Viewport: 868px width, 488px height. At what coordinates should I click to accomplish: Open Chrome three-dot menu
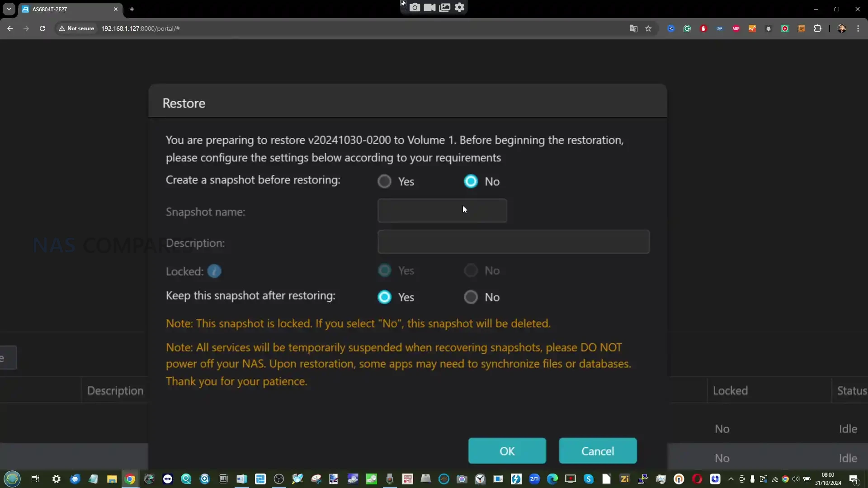(858, 28)
